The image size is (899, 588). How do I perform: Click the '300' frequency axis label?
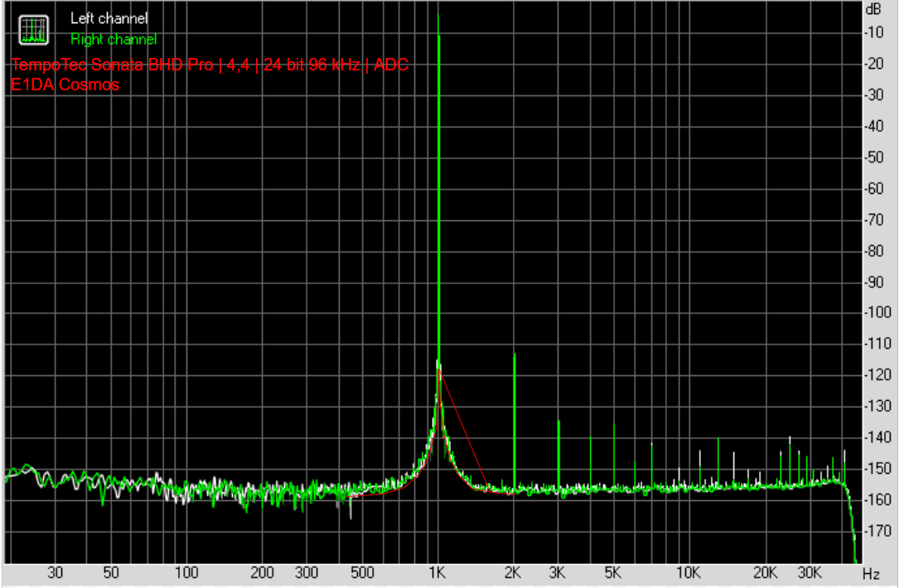pyautogui.click(x=307, y=572)
